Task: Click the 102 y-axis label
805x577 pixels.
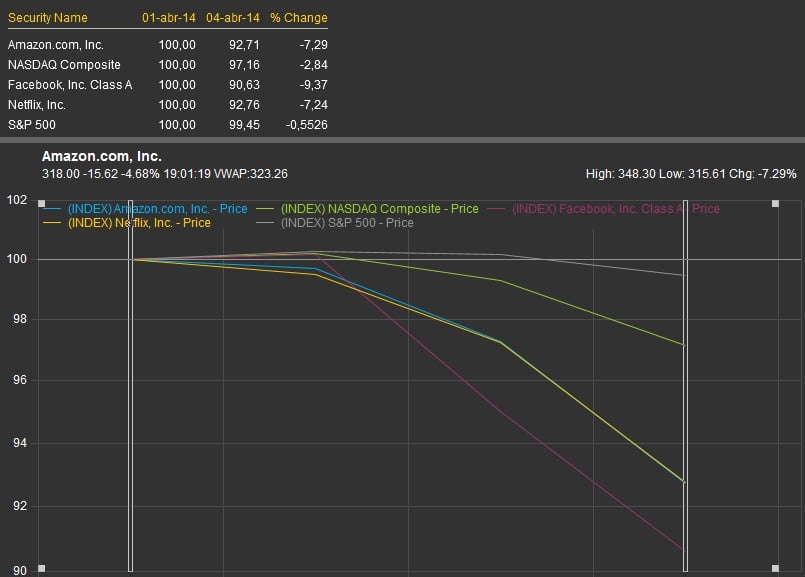Action: (x=16, y=200)
